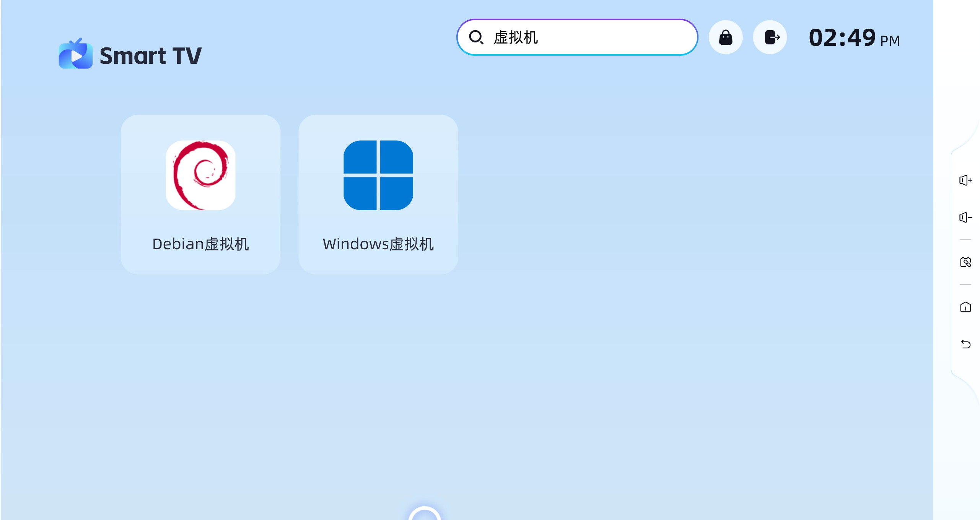The width and height of the screenshot is (980, 520).
Task: Click the screenshot icon in sidebar
Action: [965, 262]
